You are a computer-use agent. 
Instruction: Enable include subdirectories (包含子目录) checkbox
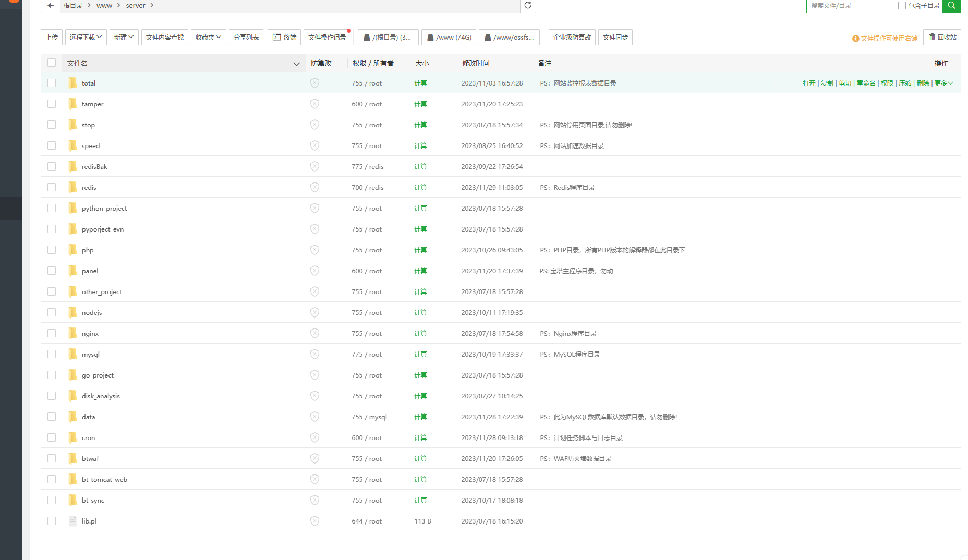pos(902,5)
